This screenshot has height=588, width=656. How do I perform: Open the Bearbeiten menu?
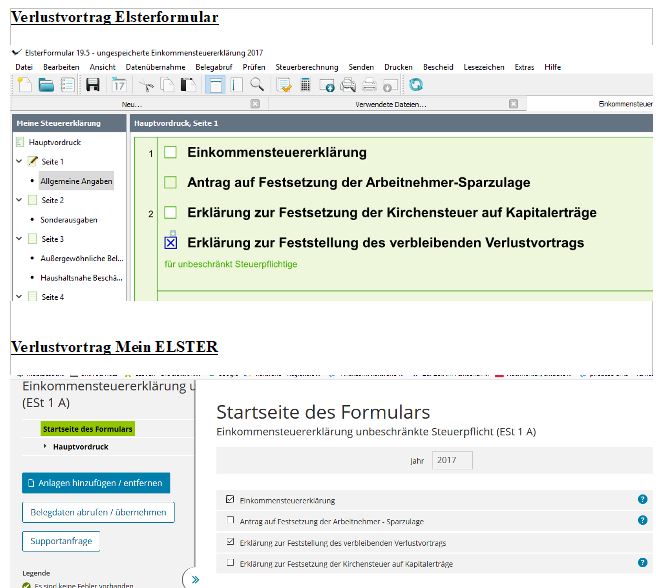61,67
